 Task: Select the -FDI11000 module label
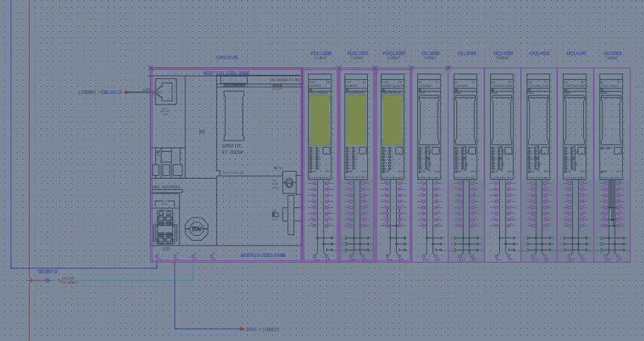tap(321, 53)
